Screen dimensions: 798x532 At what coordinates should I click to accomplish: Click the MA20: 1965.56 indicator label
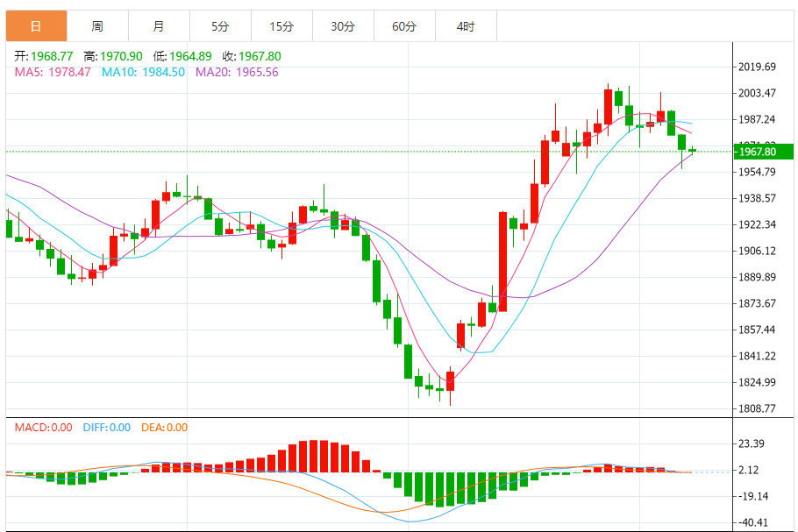(x=237, y=72)
